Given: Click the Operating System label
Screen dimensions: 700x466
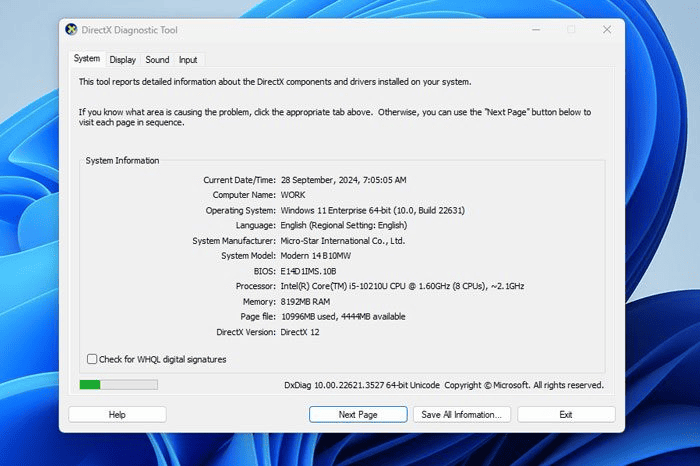Looking at the screenshot, I should (x=241, y=210).
